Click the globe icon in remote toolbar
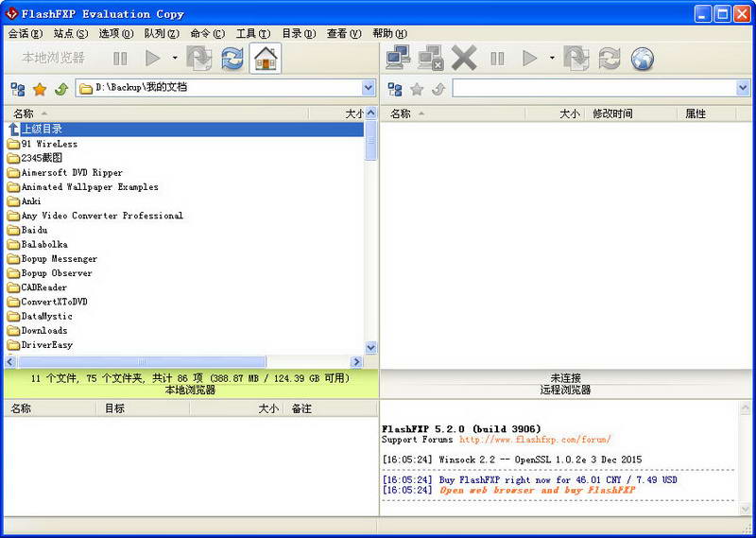Image resolution: width=756 pixels, height=538 pixels. tap(643, 59)
